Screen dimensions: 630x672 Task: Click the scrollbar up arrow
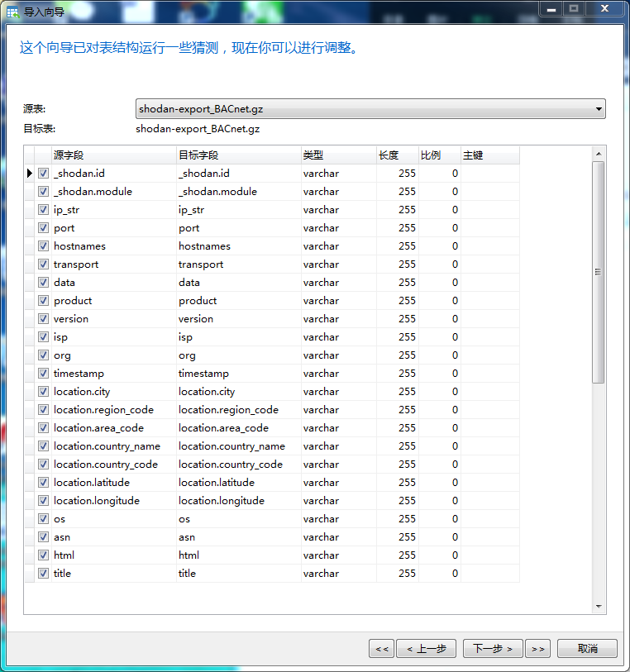599,154
